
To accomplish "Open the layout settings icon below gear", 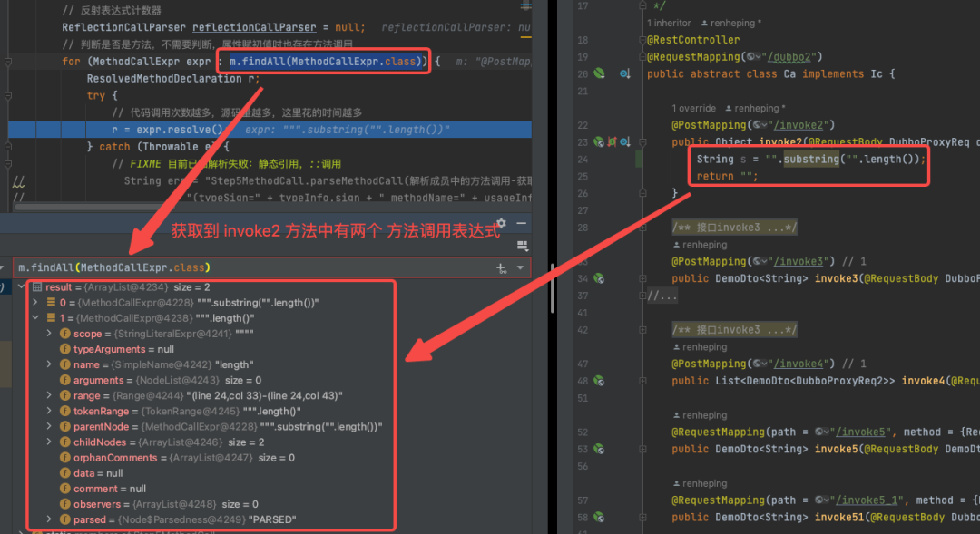I will 523,246.
